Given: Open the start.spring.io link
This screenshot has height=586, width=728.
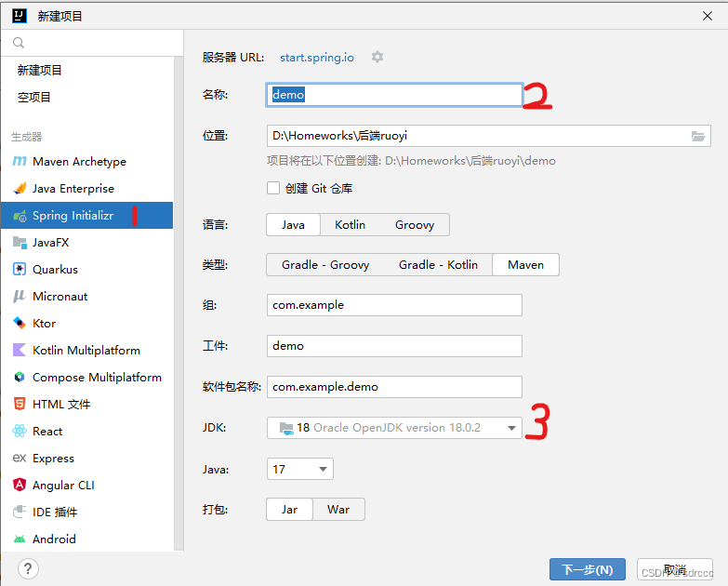Looking at the screenshot, I should [317, 57].
